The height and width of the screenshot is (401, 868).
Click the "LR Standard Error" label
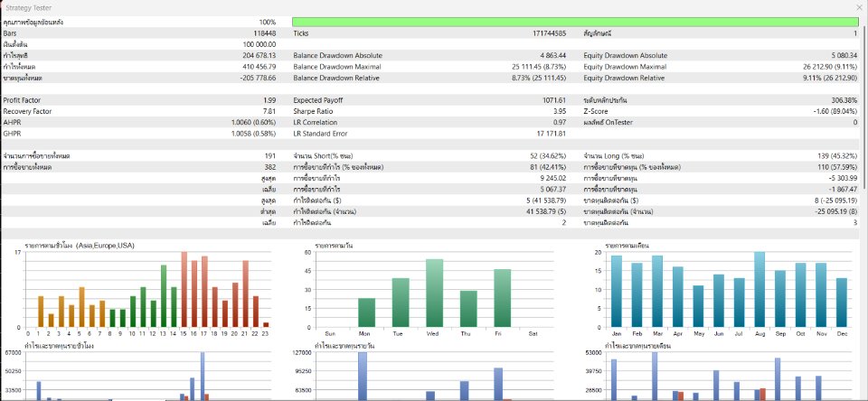click(320, 134)
